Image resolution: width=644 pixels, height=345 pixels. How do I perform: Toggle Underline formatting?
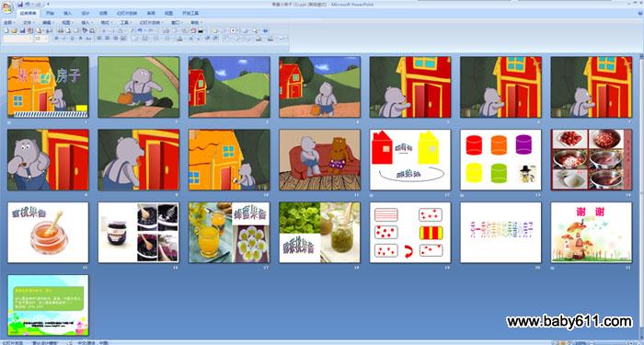[x=73, y=39]
